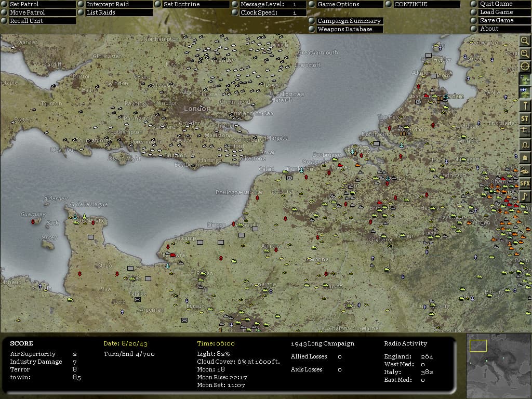The height and width of the screenshot is (399, 532).
Task: Toggle Allied units display icon with the star emblem
Action: [x=525, y=92]
